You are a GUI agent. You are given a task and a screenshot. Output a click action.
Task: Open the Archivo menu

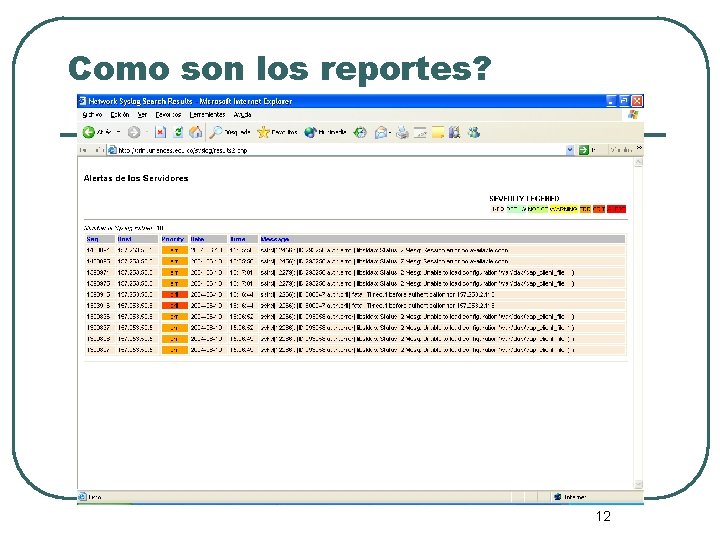92,114
